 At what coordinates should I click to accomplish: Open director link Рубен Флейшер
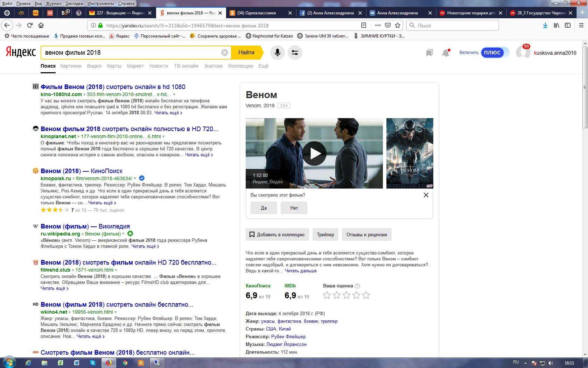288,337
